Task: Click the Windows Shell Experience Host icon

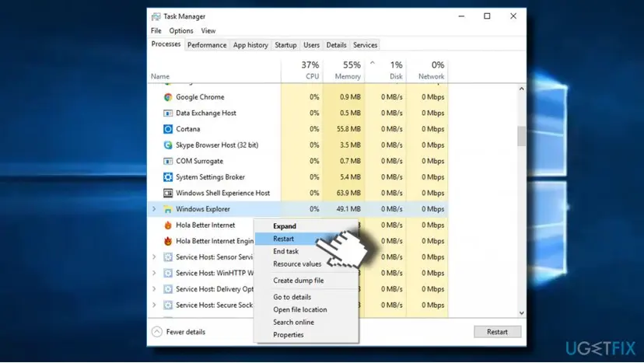Action: (x=168, y=194)
